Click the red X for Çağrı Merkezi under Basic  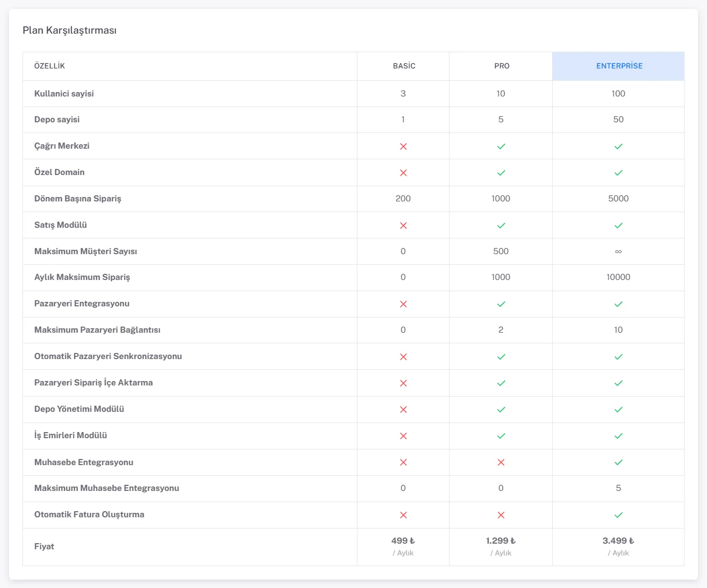click(x=403, y=146)
